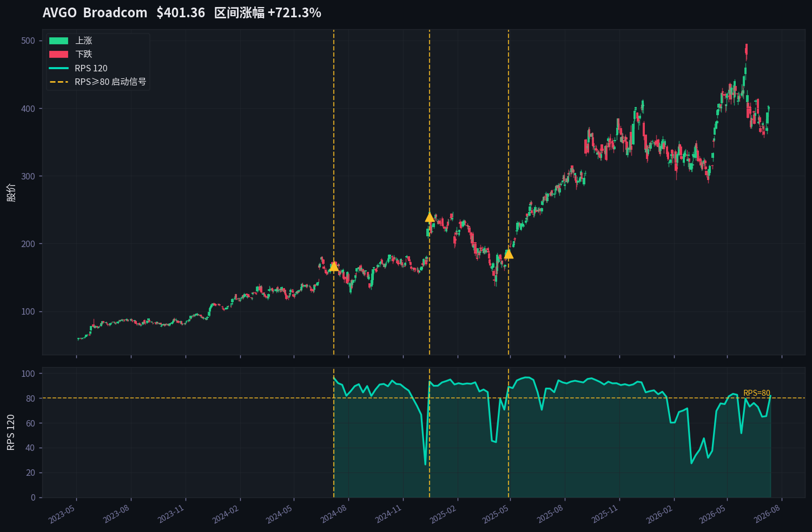
Task: Click the chart title AVGO Broadcom
Action: coord(95,12)
